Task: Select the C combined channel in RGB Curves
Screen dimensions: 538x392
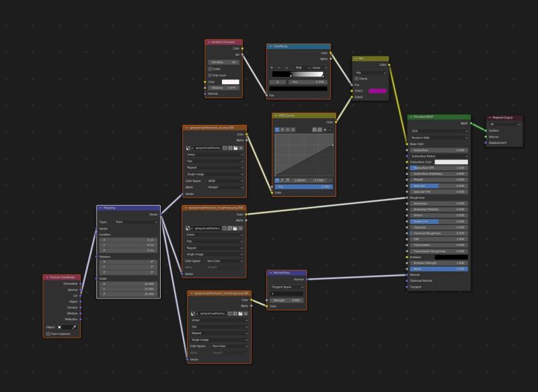Action: click(277, 130)
